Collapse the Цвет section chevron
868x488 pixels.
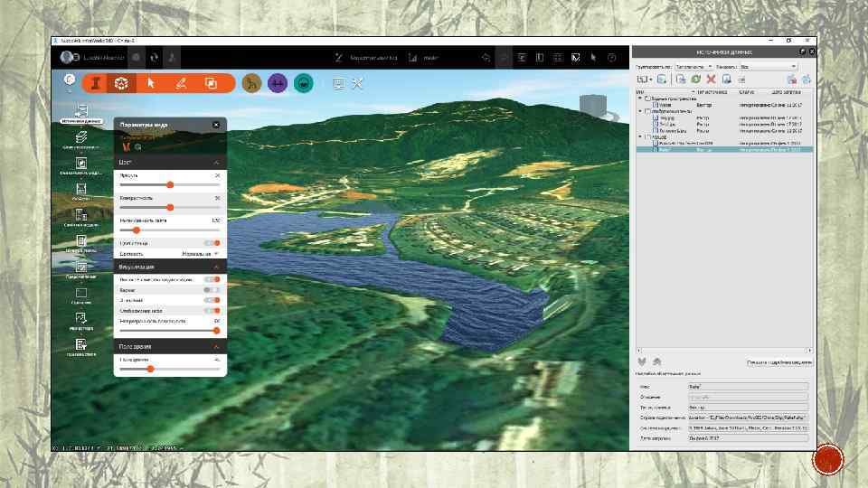(x=216, y=163)
